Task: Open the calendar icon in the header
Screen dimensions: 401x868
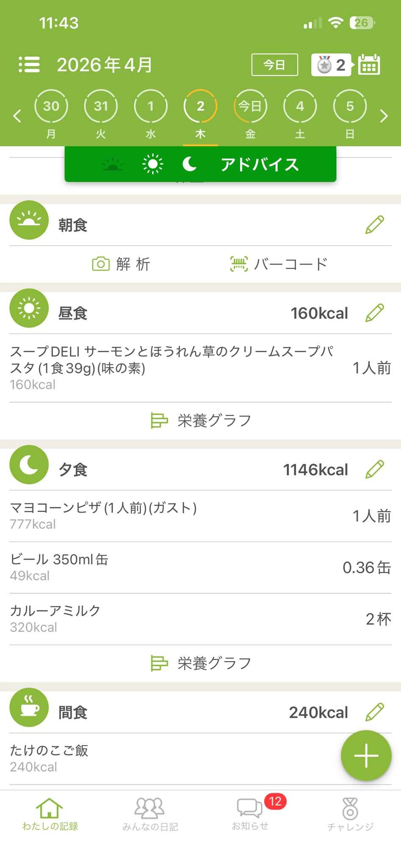Action: 369,65
